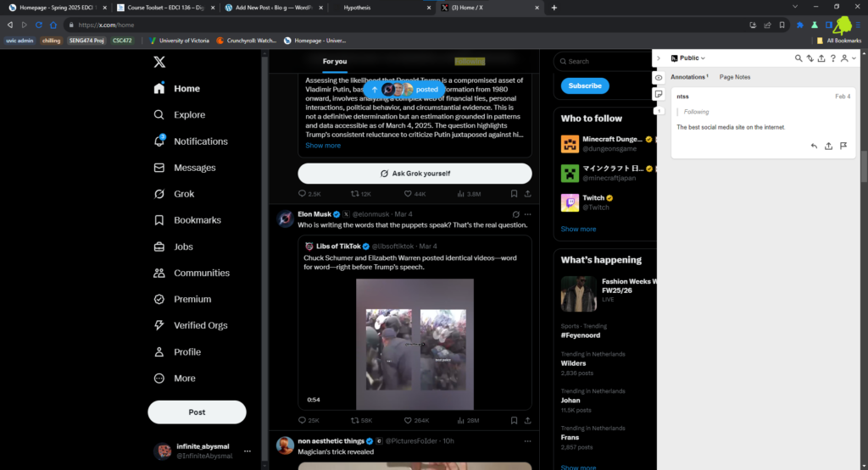Open account menu beside infinite_abysmal
This screenshot has height=470, width=868.
(248, 451)
